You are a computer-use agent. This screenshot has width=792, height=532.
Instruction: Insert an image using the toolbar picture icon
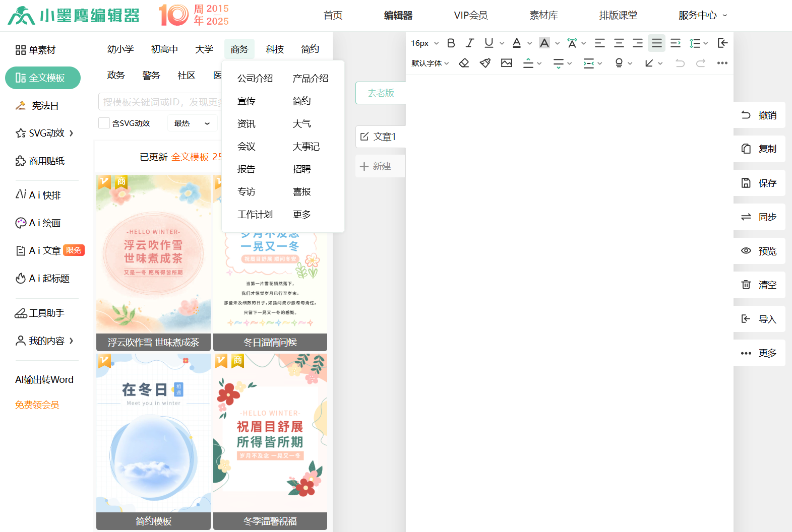tap(506, 63)
